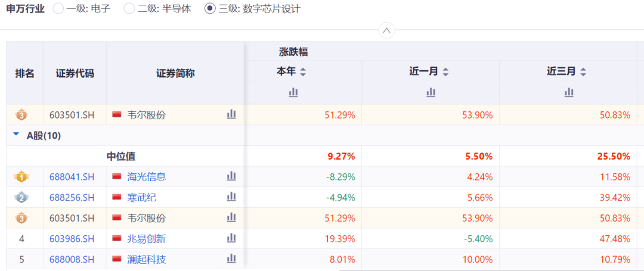Sort by 近三月 column arrows
Screen dimensions: 644x271
(x=583, y=72)
